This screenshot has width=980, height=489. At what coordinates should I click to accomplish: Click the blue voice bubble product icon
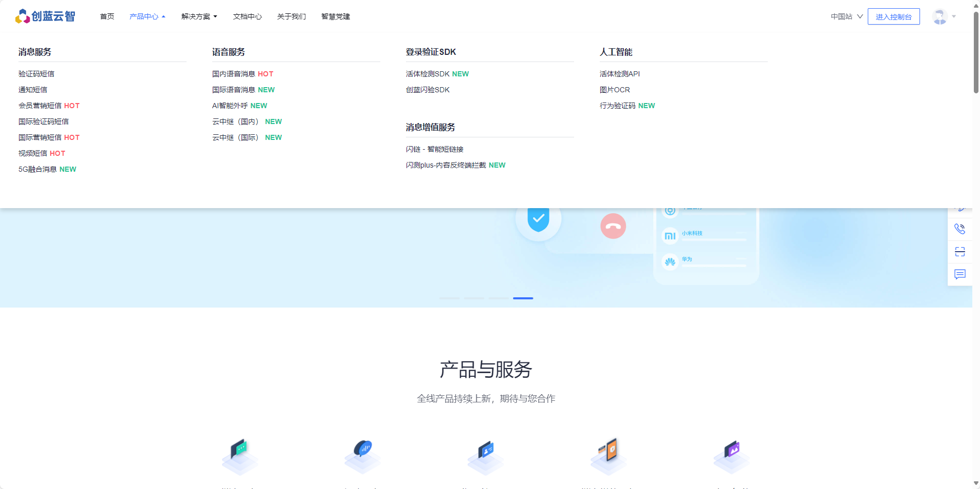362,454
